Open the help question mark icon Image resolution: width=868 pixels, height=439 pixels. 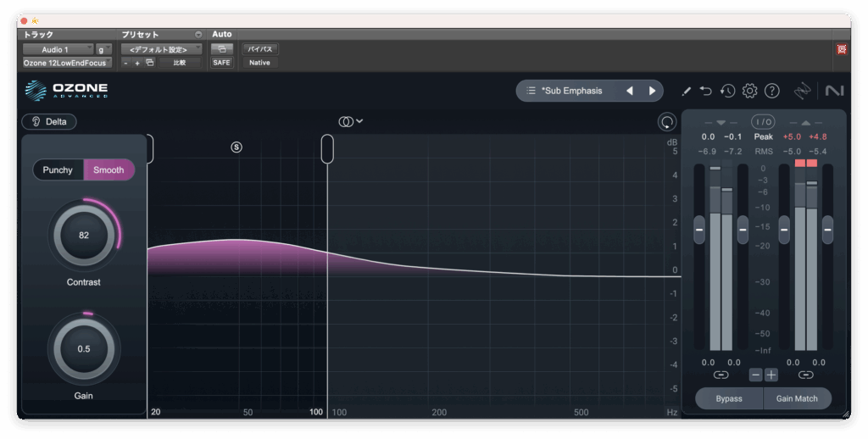click(771, 91)
